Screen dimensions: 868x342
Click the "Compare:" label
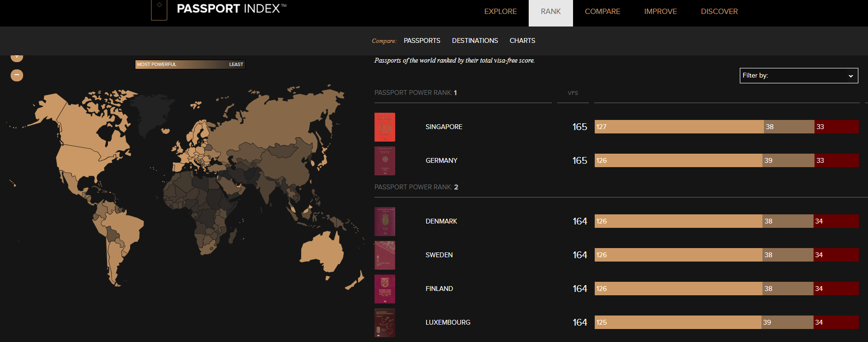coord(384,41)
